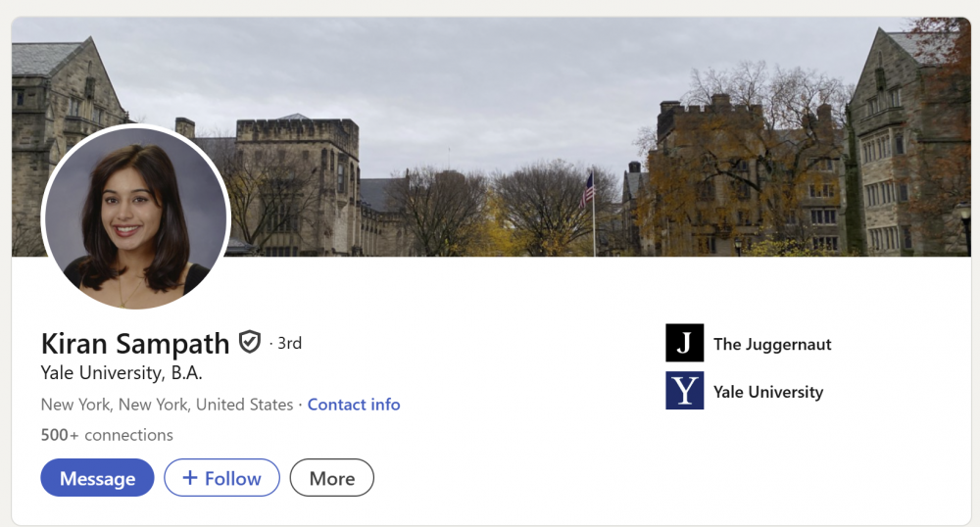Click the verified shield badge beside the name
The image size is (980, 527).
[x=250, y=343]
